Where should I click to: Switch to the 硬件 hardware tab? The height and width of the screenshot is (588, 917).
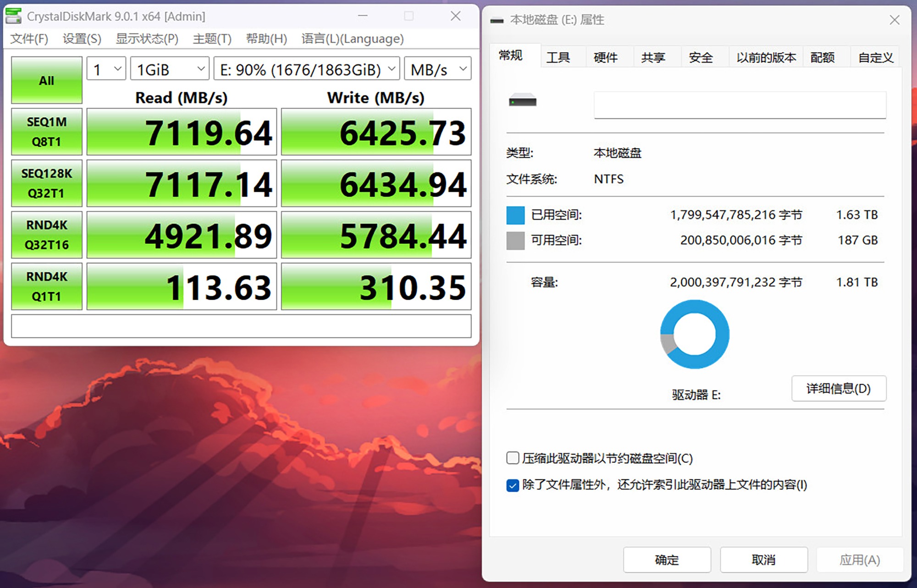[x=605, y=57]
